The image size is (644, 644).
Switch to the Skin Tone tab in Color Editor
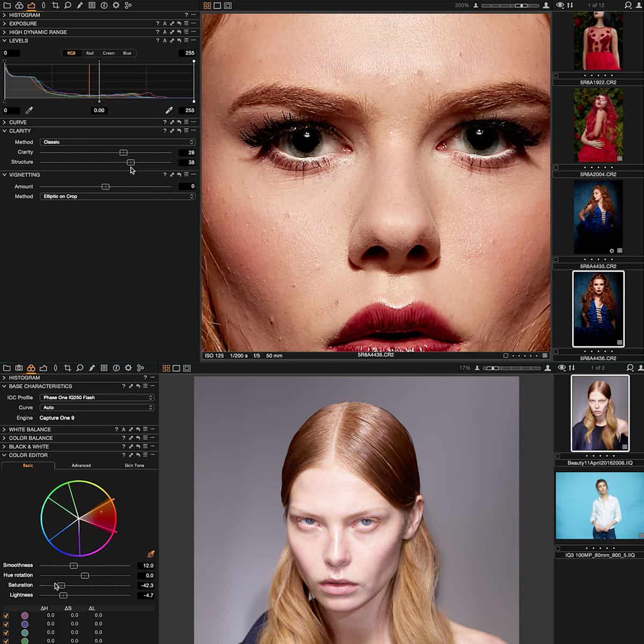click(134, 465)
